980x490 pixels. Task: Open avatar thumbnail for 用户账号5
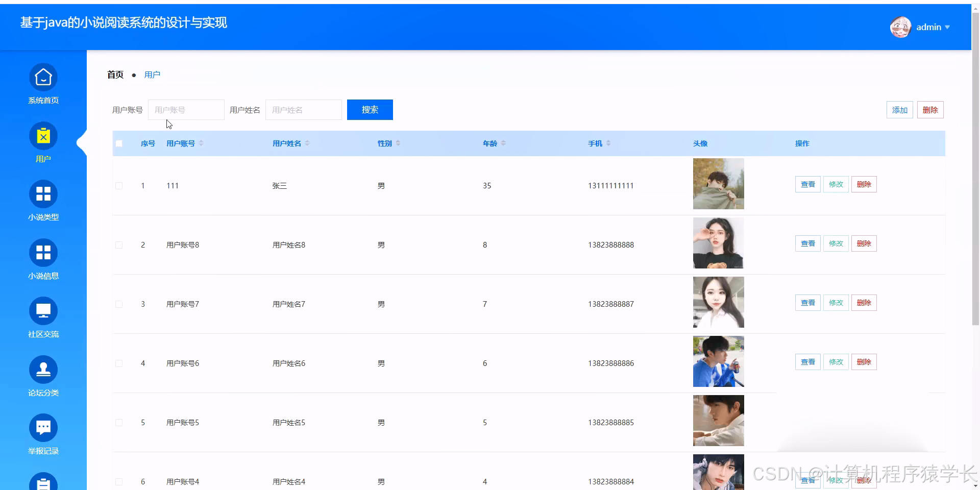point(719,421)
